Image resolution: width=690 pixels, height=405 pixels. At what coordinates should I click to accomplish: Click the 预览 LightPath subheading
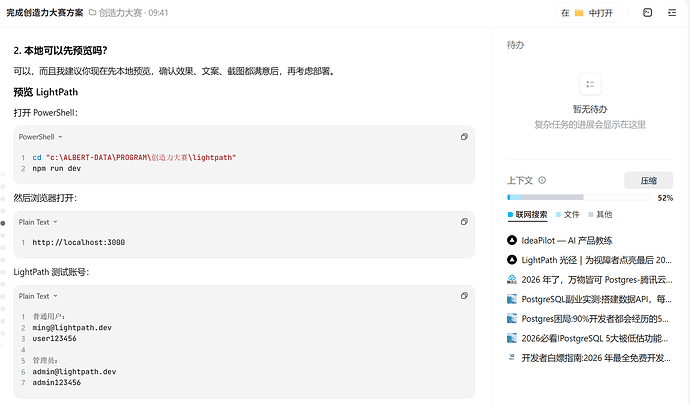click(46, 92)
